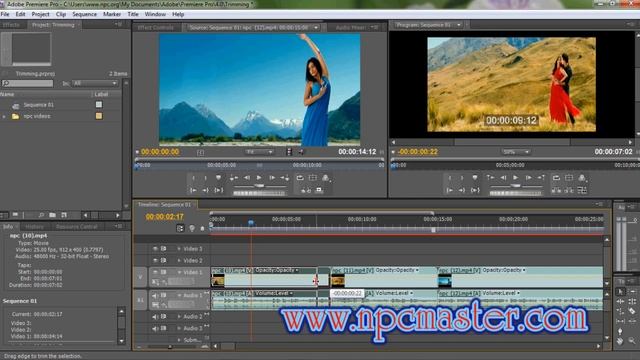The image size is (640, 360).
Task: Select Sequence 01 in Project panel
Action: 38,105
